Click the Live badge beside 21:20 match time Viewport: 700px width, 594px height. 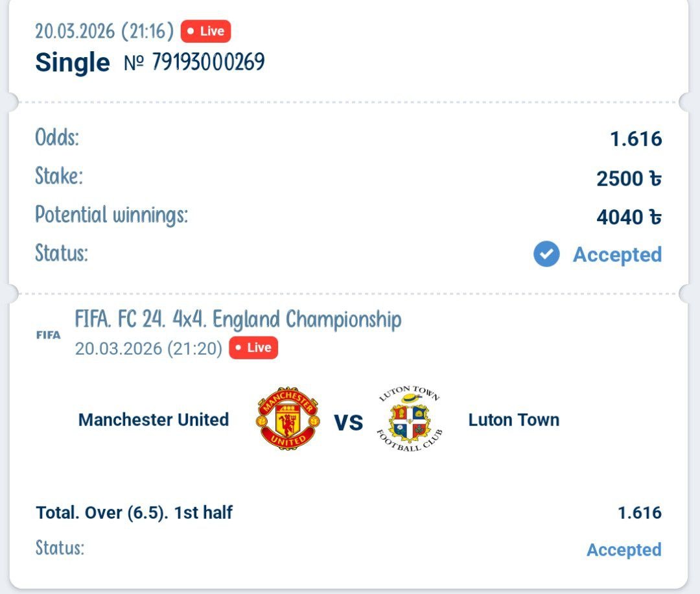(253, 348)
